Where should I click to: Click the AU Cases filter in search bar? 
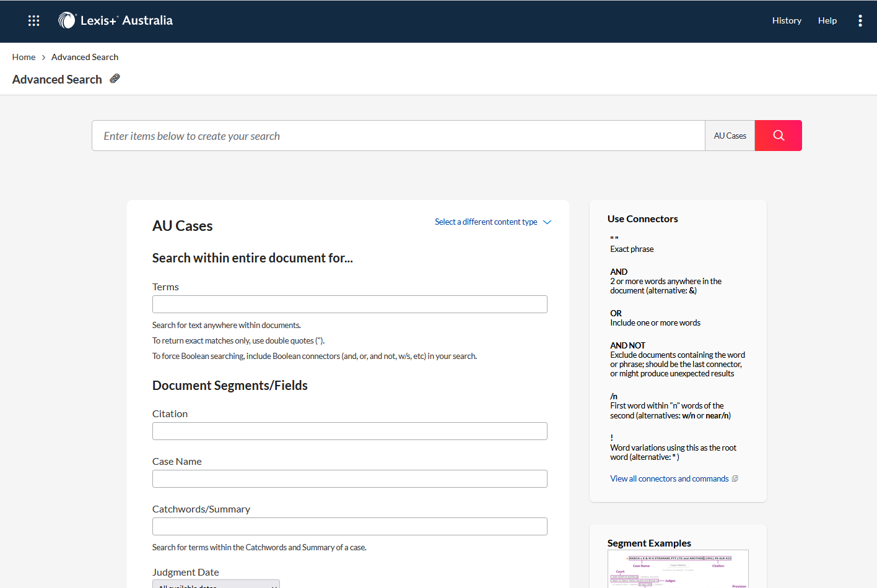pyautogui.click(x=730, y=136)
